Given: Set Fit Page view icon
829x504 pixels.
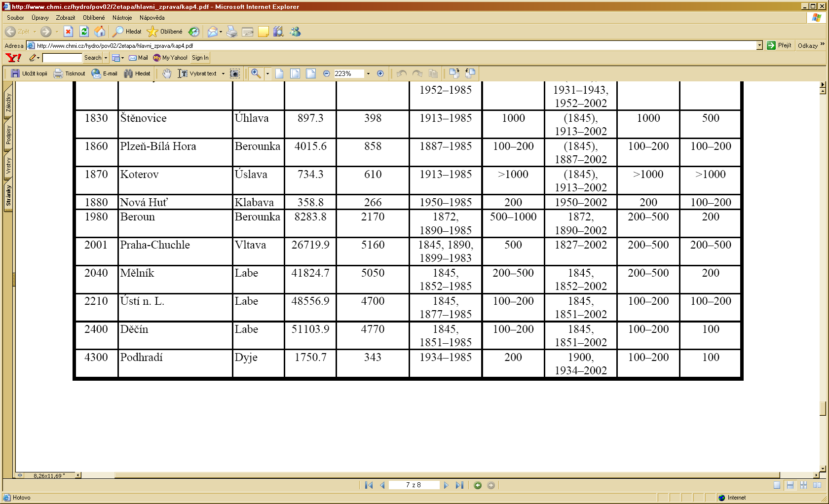Looking at the screenshot, I should pyautogui.click(x=295, y=73).
